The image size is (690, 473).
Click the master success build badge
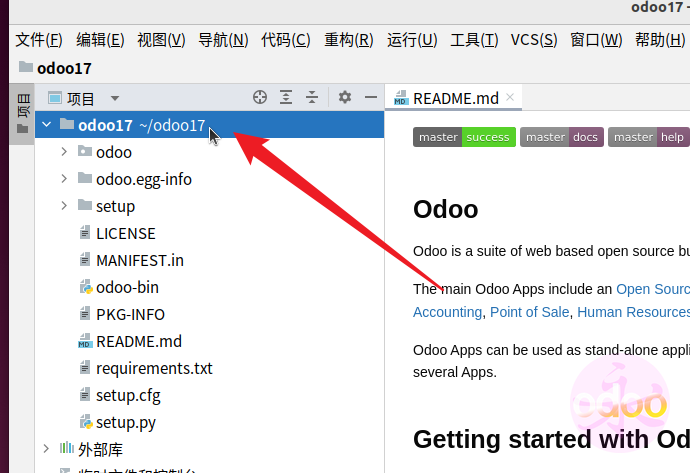464,137
